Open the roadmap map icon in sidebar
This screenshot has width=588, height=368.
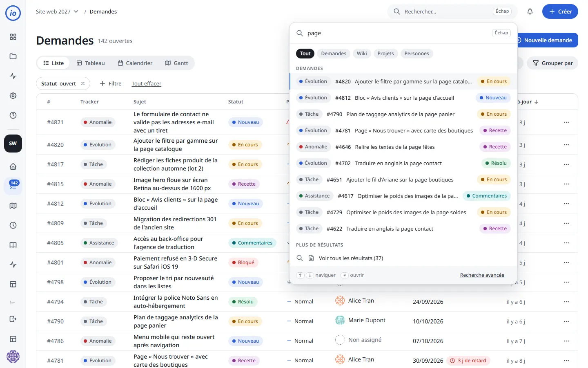[x=13, y=206]
